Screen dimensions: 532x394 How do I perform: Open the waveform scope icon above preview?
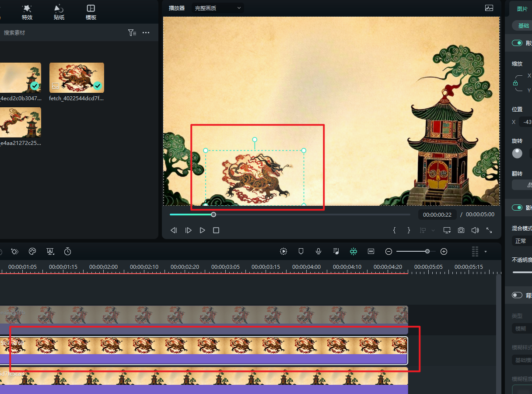[x=489, y=8]
